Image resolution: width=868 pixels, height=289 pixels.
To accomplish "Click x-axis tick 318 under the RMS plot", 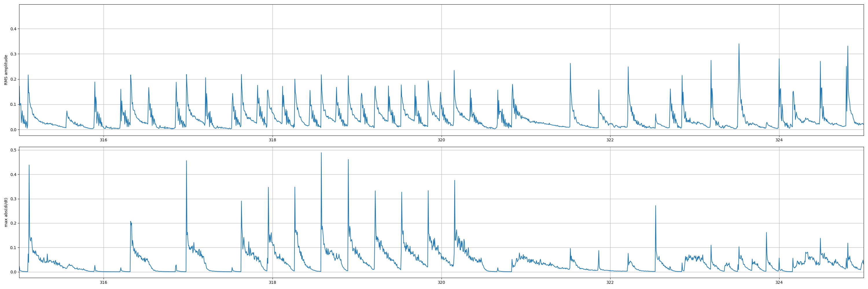I will [272, 140].
